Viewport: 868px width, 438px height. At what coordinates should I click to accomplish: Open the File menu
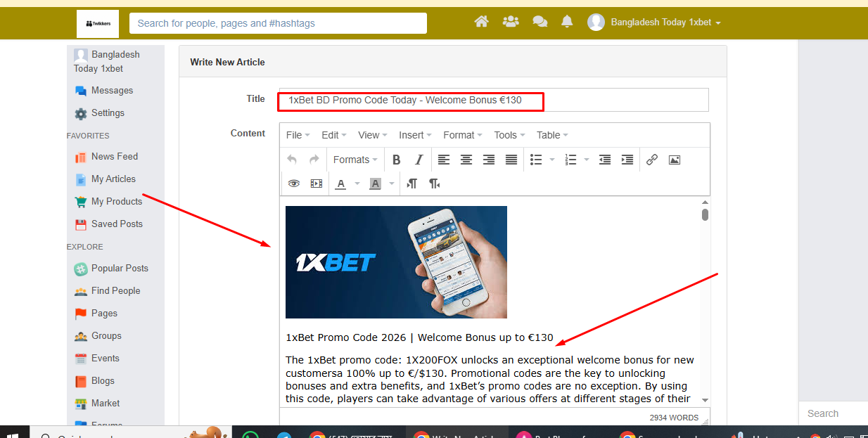298,135
